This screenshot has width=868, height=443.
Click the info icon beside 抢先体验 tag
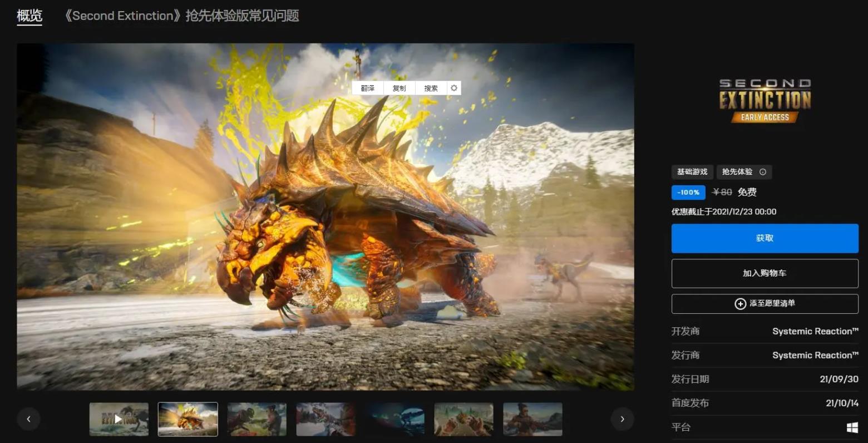763,172
